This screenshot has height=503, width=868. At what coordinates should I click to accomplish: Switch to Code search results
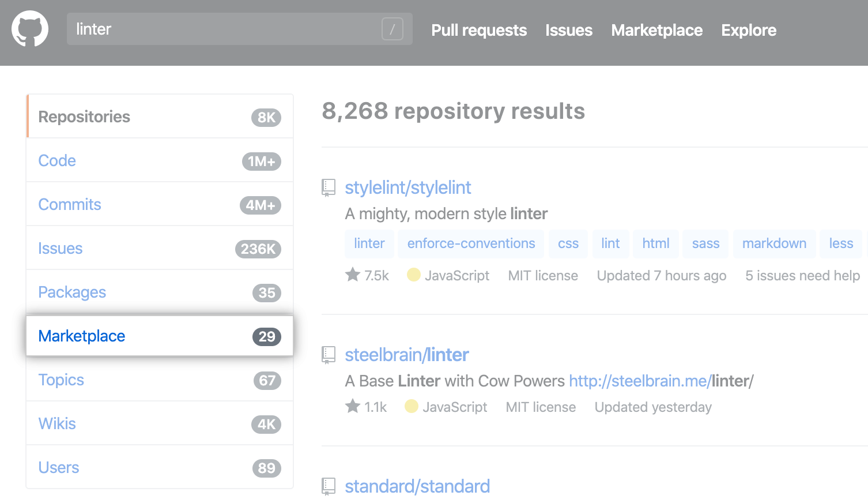[57, 160]
